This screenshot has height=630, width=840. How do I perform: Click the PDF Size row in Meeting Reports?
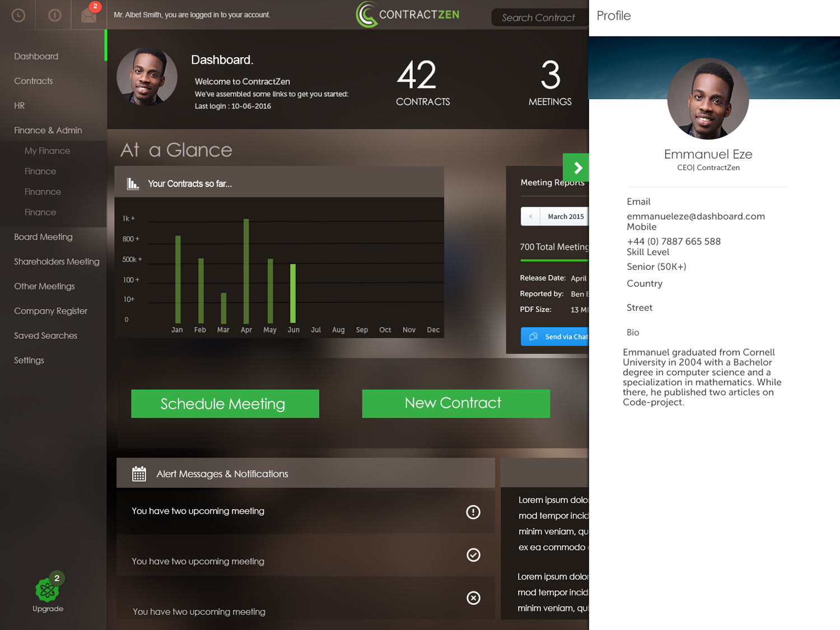[554, 309]
